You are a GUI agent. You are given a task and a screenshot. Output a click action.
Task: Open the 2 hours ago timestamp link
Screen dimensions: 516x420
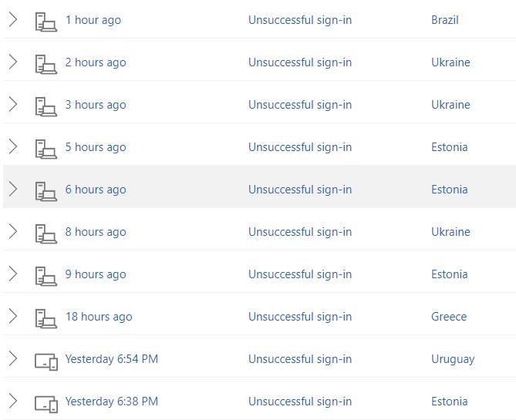click(x=96, y=62)
